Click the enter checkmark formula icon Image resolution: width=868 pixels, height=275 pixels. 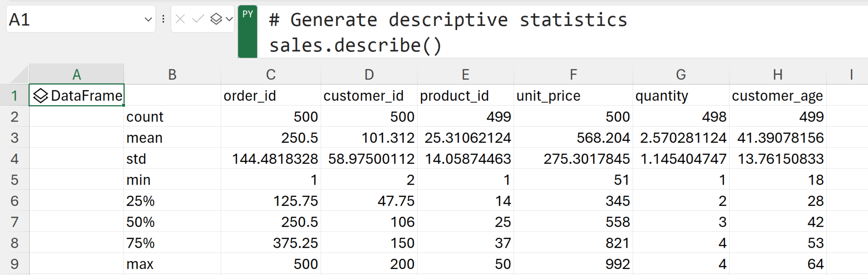[198, 19]
